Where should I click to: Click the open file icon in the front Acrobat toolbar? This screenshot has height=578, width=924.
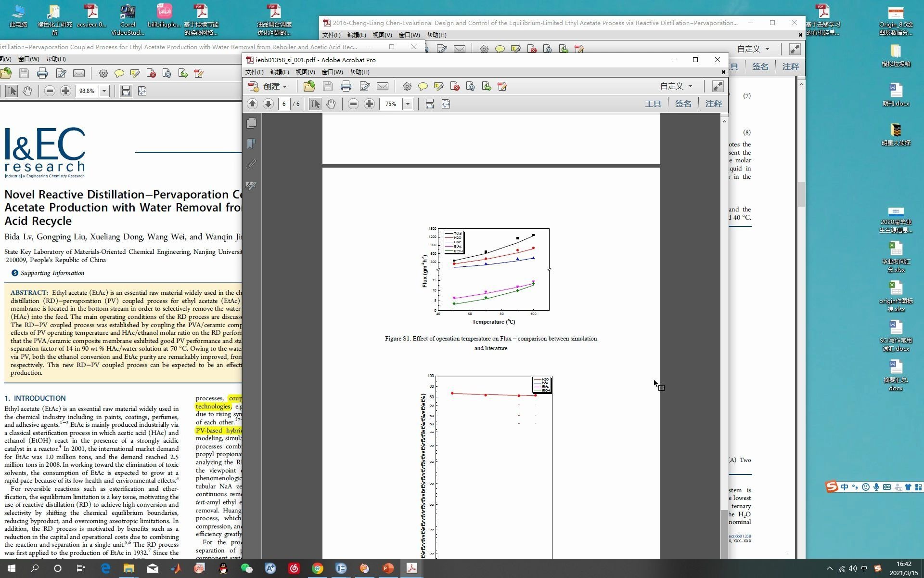click(309, 86)
